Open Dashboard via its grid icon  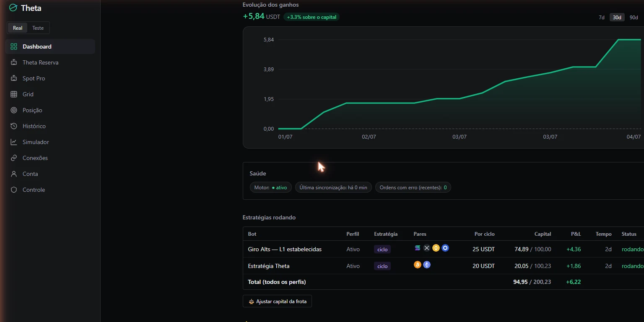pos(14,46)
